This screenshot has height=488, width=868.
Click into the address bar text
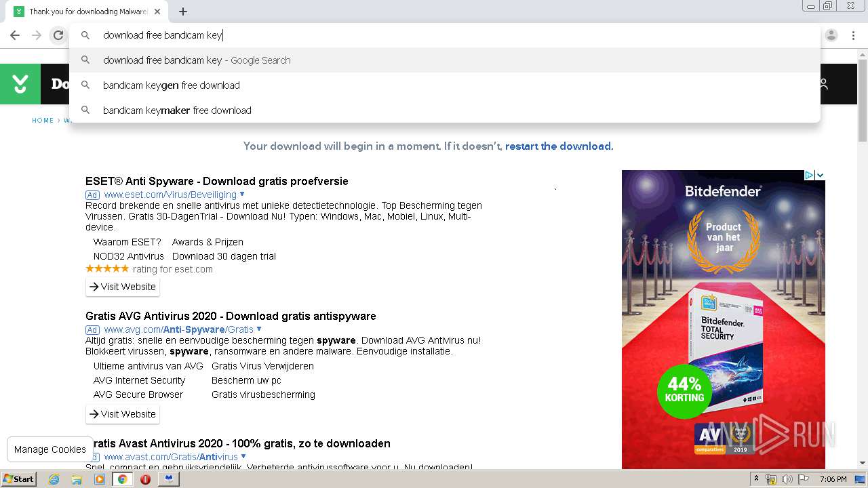[163, 35]
